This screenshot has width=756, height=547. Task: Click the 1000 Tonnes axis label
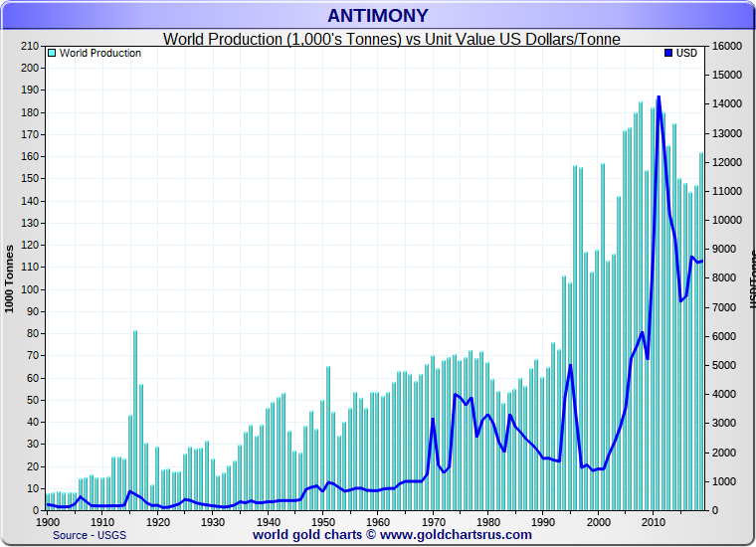[x=9, y=278]
